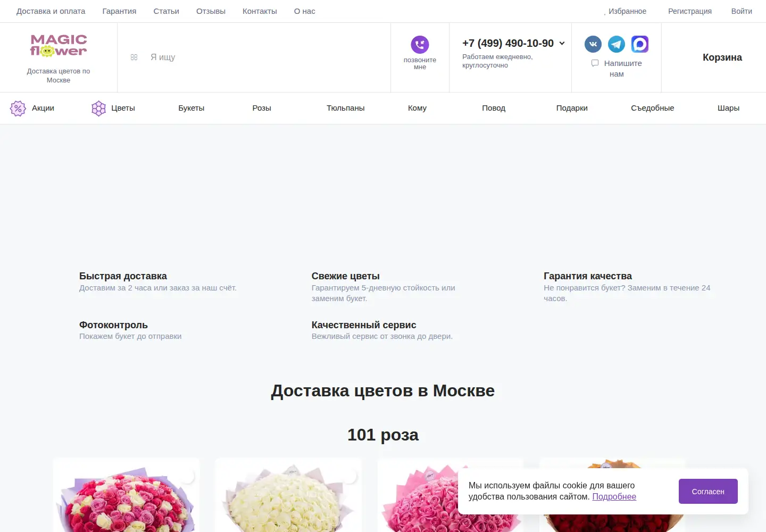The width and height of the screenshot is (766, 532).
Task: Click the 'Свежие цветы' heading
Action: (345, 276)
